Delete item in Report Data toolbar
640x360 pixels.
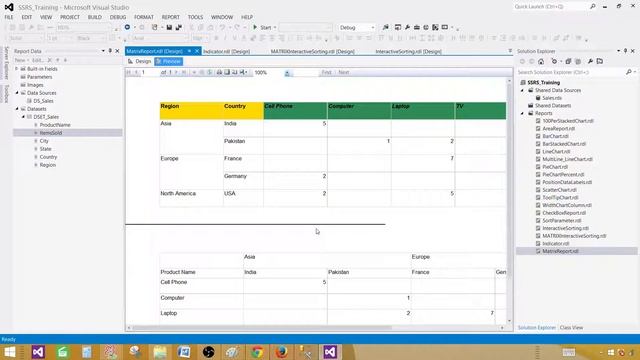point(50,60)
